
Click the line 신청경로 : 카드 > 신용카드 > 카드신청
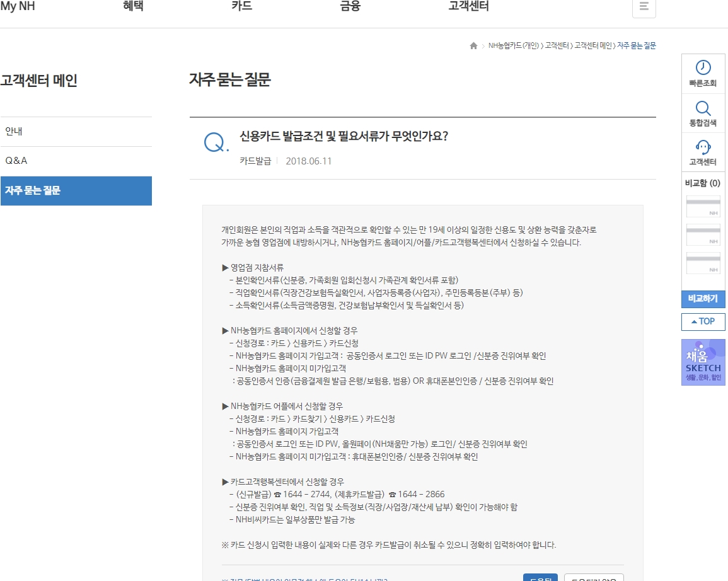[294, 343]
